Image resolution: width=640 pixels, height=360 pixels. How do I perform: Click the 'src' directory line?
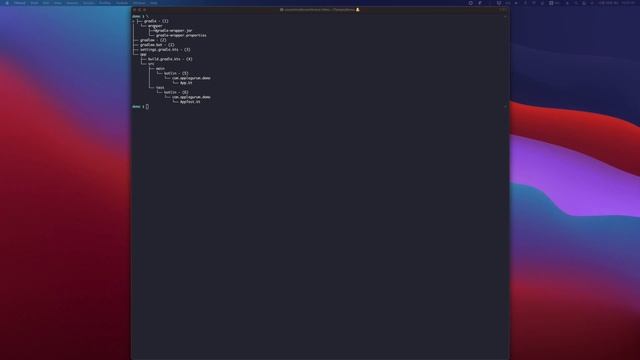[151, 64]
